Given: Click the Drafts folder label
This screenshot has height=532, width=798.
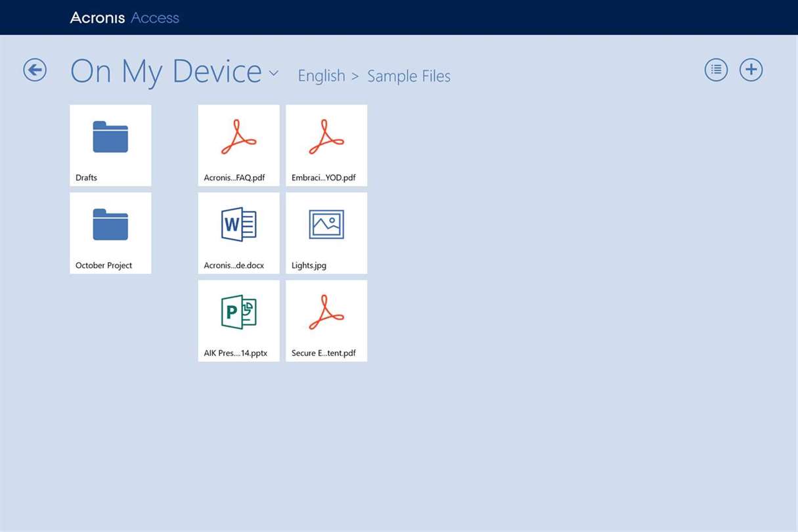Looking at the screenshot, I should click(86, 177).
